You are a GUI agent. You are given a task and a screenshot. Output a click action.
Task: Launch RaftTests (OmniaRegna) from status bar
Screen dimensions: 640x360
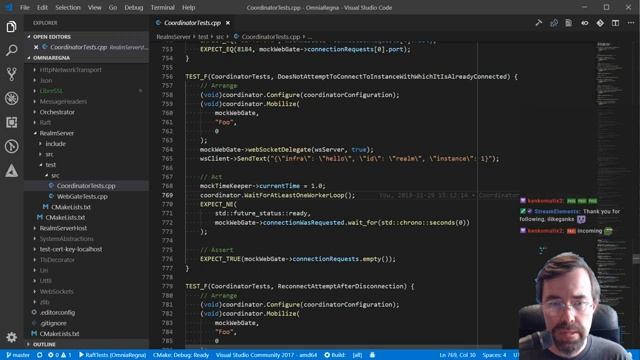(x=112, y=355)
